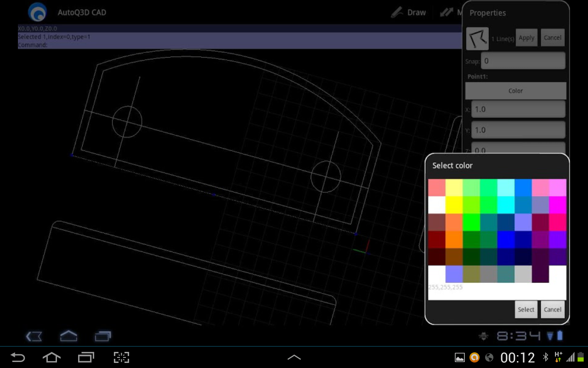Click the 8:34 clock display

[x=519, y=336]
